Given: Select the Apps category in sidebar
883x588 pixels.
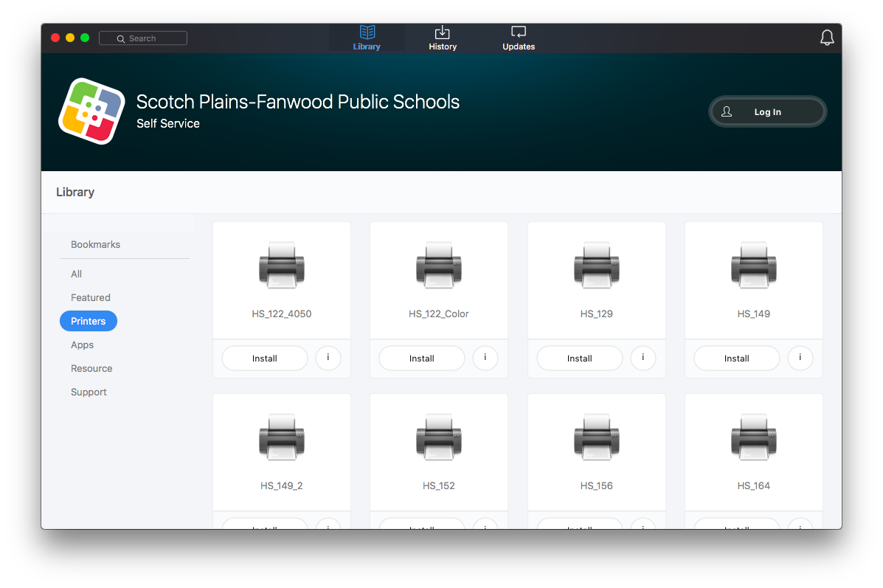Looking at the screenshot, I should (x=82, y=345).
